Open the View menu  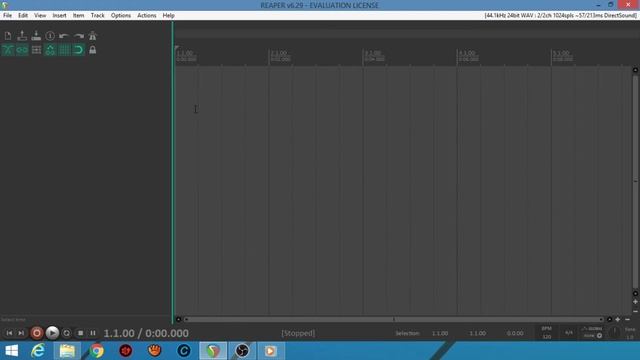[40, 16]
